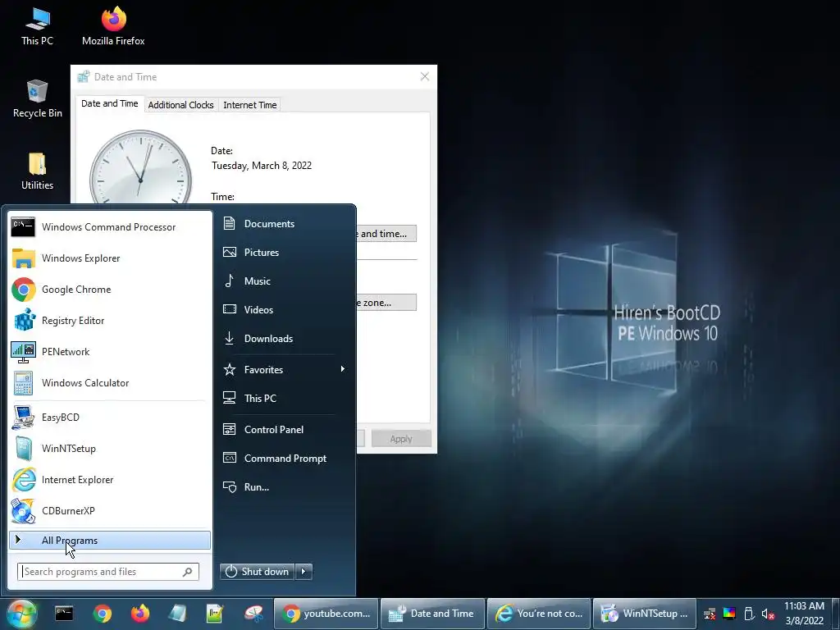Switch to Date and Time taskbar button

click(x=432, y=614)
